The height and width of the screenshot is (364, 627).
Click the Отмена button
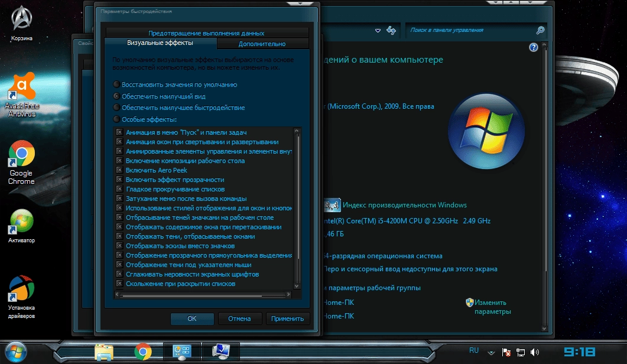(x=239, y=318)
